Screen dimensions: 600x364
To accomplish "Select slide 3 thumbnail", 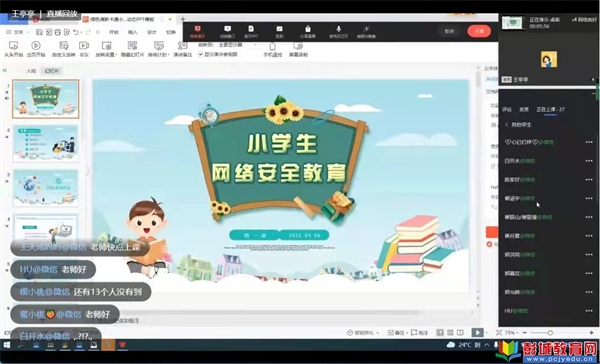I will [x=46, y=188].
